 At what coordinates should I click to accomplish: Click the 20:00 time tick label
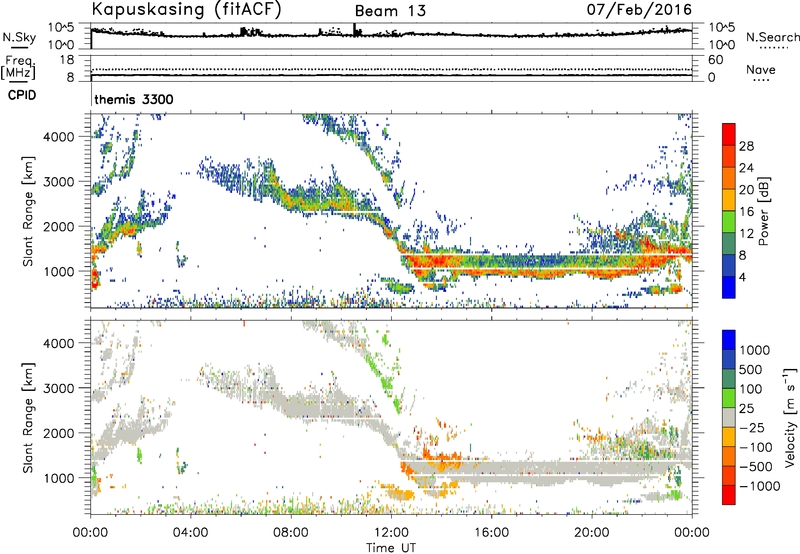pos(592,533)
